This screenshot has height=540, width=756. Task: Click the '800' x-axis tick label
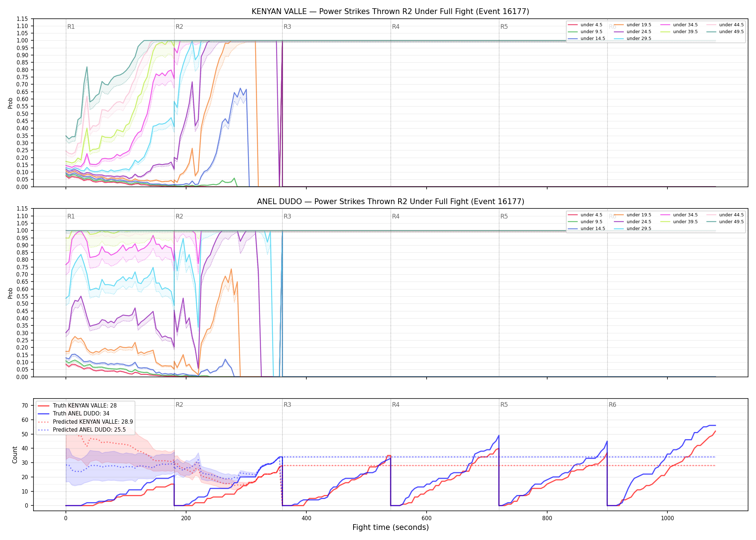[x=547, y=518]
